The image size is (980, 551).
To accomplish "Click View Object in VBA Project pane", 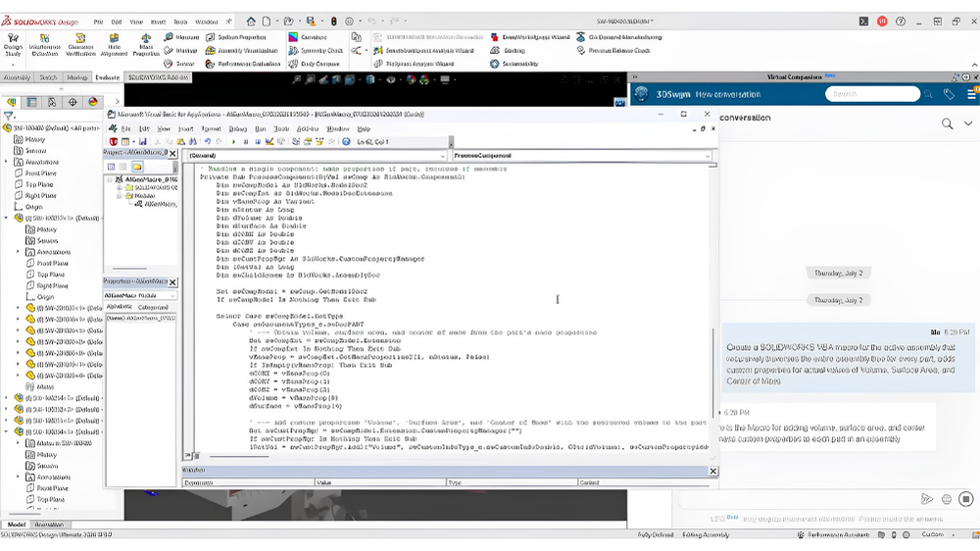I will 122,167.
